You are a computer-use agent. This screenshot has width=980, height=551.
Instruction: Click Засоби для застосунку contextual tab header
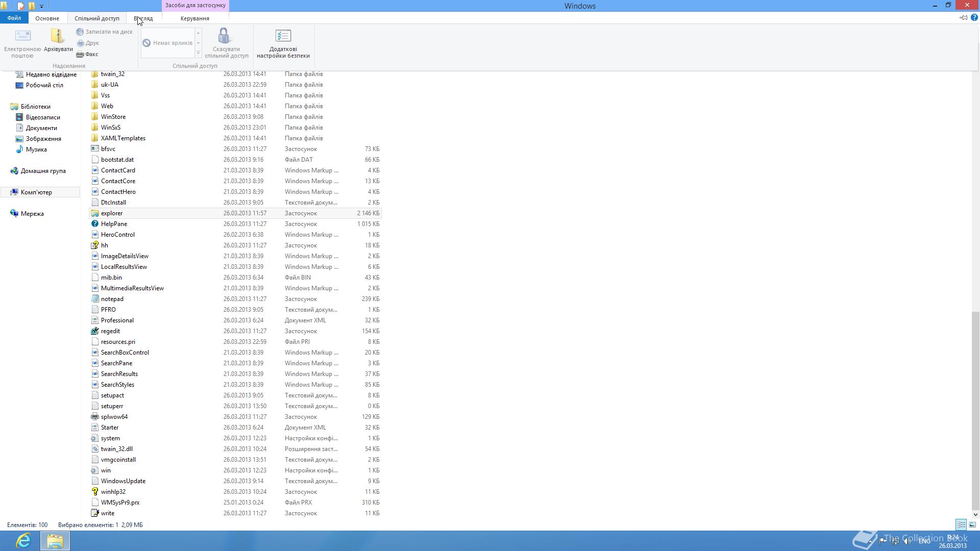(x=195, y=6)
